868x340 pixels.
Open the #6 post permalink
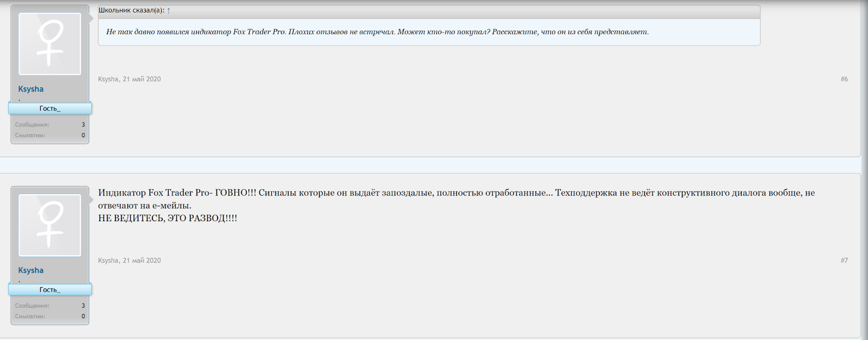point(844,79)
